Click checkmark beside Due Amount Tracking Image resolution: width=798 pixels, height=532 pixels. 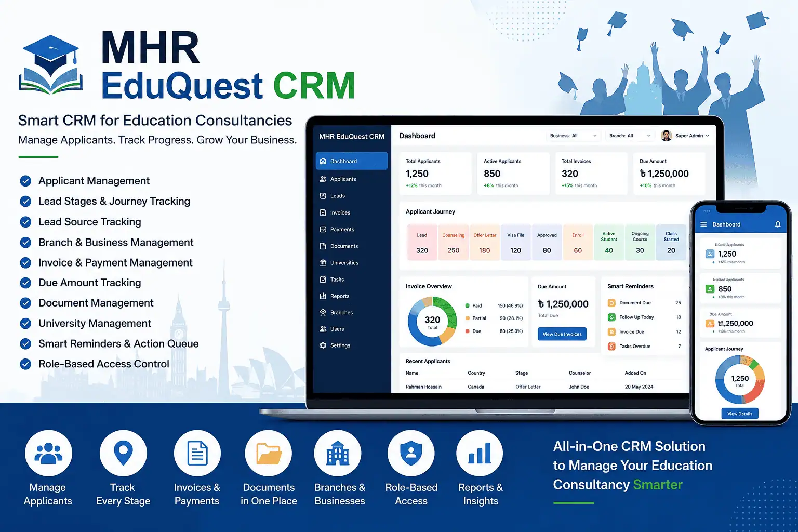(25, 283)
